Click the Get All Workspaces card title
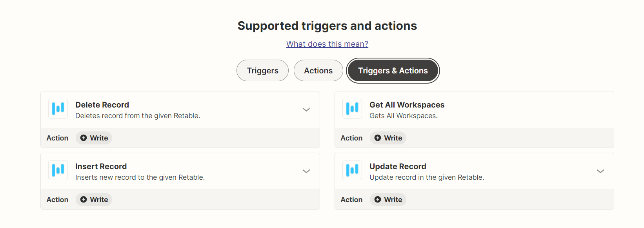The height and width of the screenshot is (228, 644). 407,104
